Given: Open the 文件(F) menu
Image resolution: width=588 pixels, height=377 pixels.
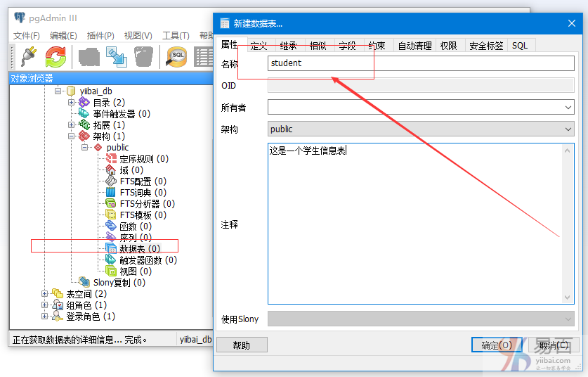Looking at the screenshot, I should 27,36.
